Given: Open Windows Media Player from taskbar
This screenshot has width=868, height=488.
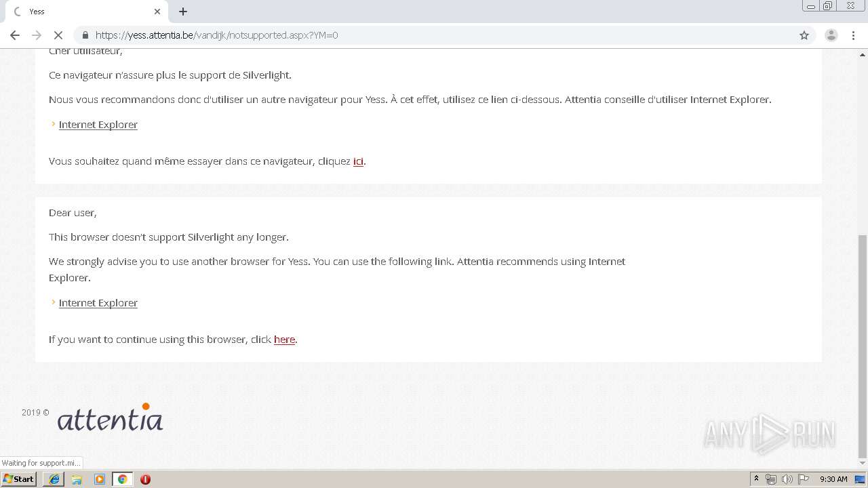Looking at the screenshot, I should [x=100, y=479].
